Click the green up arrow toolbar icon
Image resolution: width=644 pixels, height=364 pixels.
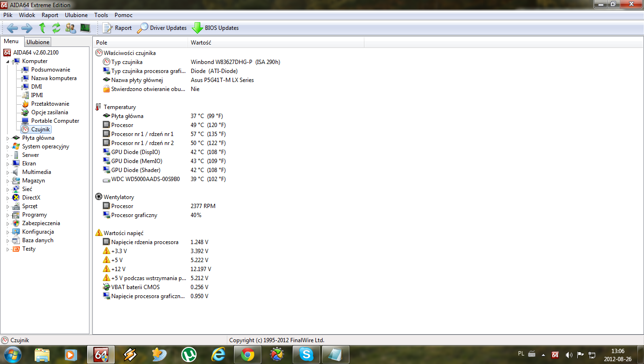pos(42,28)
